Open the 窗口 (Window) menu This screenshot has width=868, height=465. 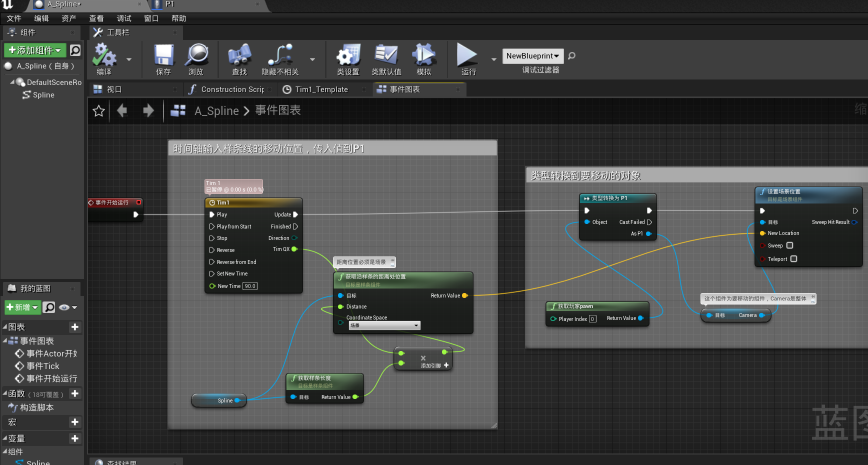(151, 18)
